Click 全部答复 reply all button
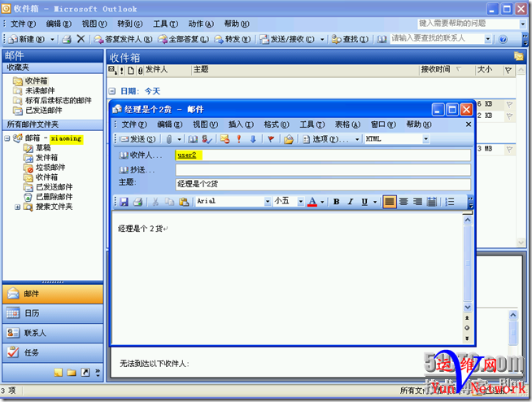The height and width of the screenshot is (402, 532). (184, 39)
